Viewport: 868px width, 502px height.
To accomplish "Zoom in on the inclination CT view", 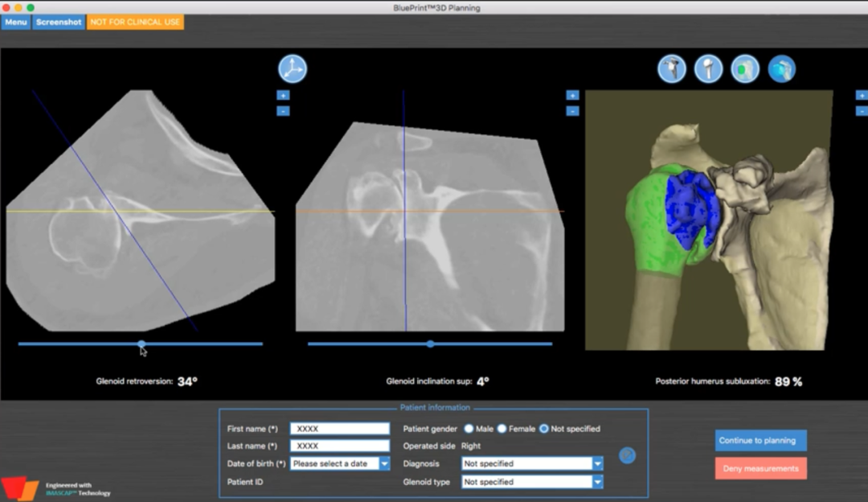I will tap(572, 95).
